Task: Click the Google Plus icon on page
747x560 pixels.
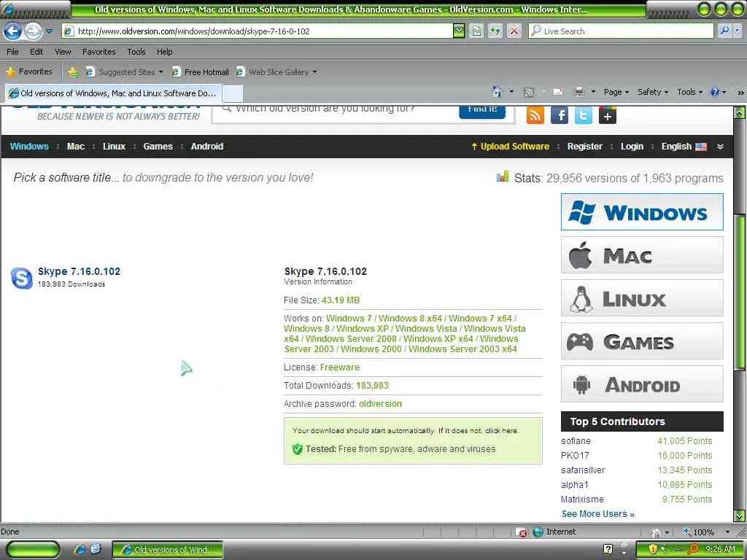Action: tap(608, 115)
